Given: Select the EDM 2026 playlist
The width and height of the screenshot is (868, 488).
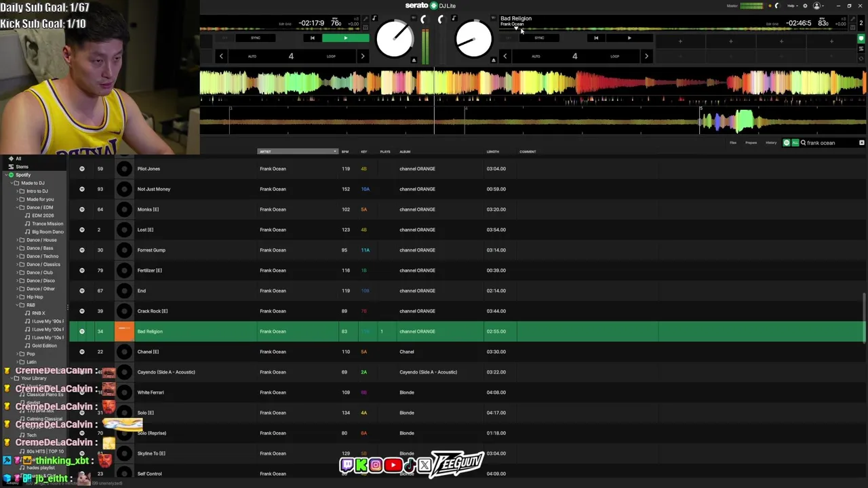Looking at the screenshot, I should 43,216.
